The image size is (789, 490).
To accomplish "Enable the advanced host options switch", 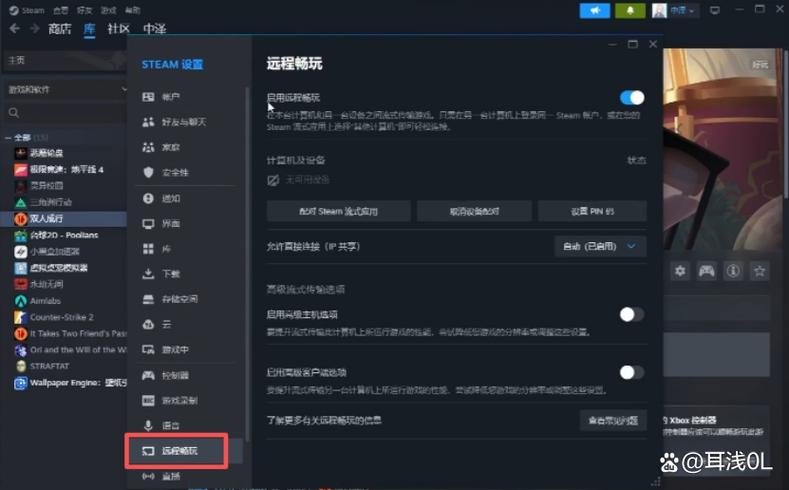I will [632, 314].
